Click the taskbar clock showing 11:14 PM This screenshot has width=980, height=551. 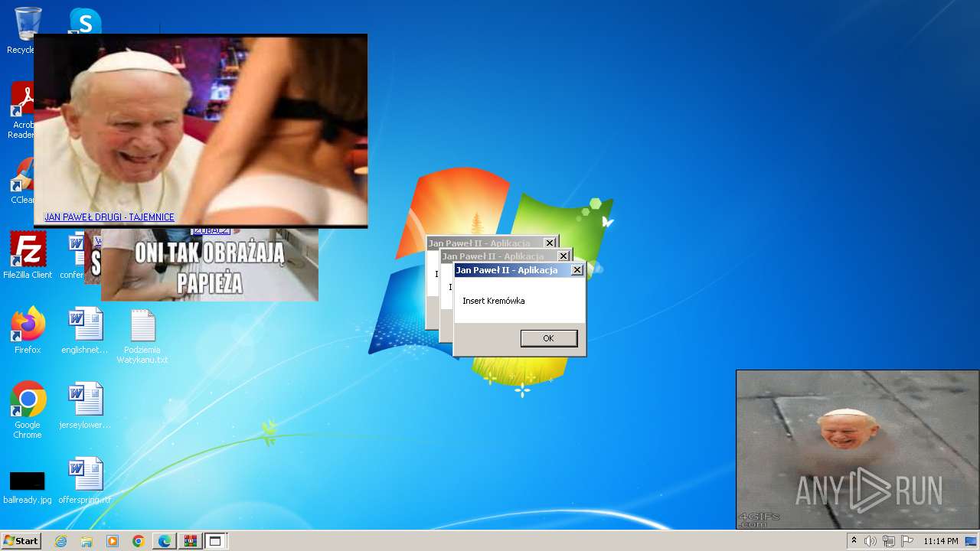(941, 541)
